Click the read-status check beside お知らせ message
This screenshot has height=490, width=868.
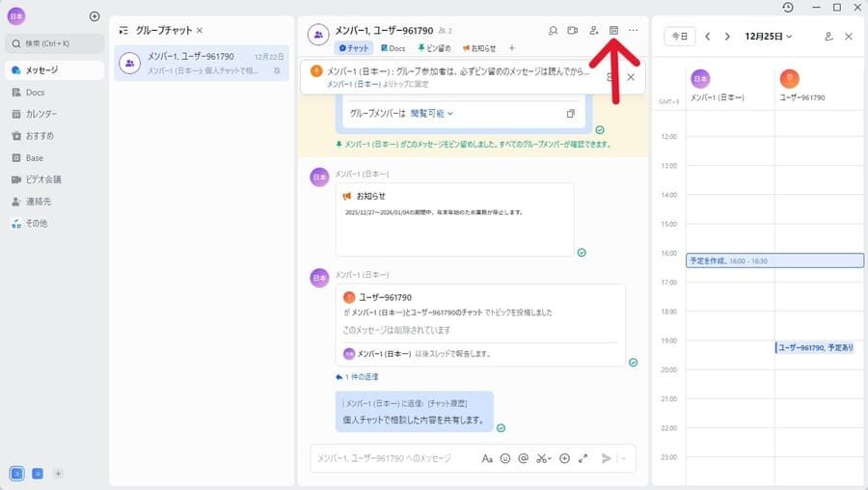(582, 253)
